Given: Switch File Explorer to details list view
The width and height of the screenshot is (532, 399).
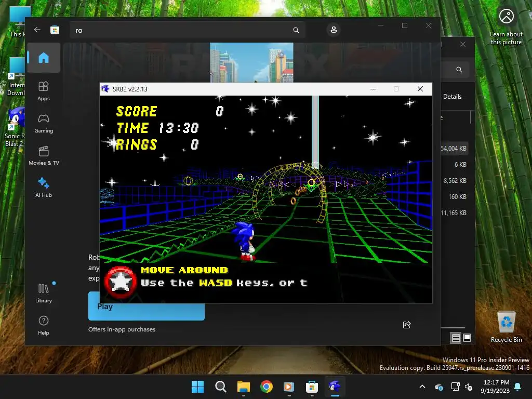Looking at the screenshot, I should [456, 338].
